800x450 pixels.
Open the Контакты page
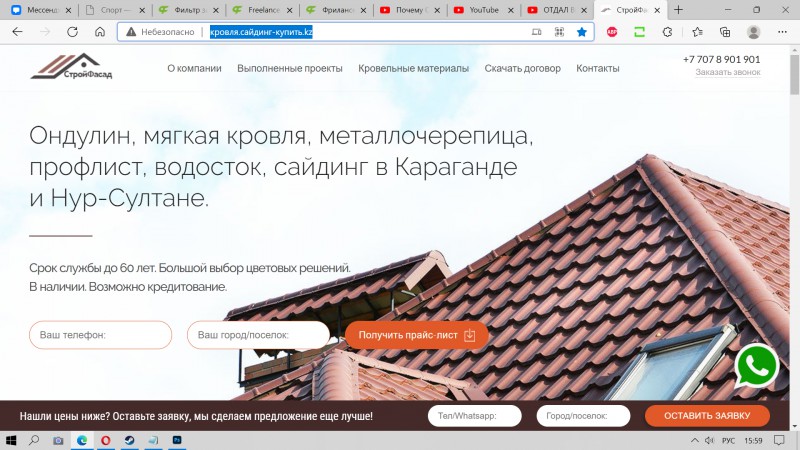click(597, 68)
